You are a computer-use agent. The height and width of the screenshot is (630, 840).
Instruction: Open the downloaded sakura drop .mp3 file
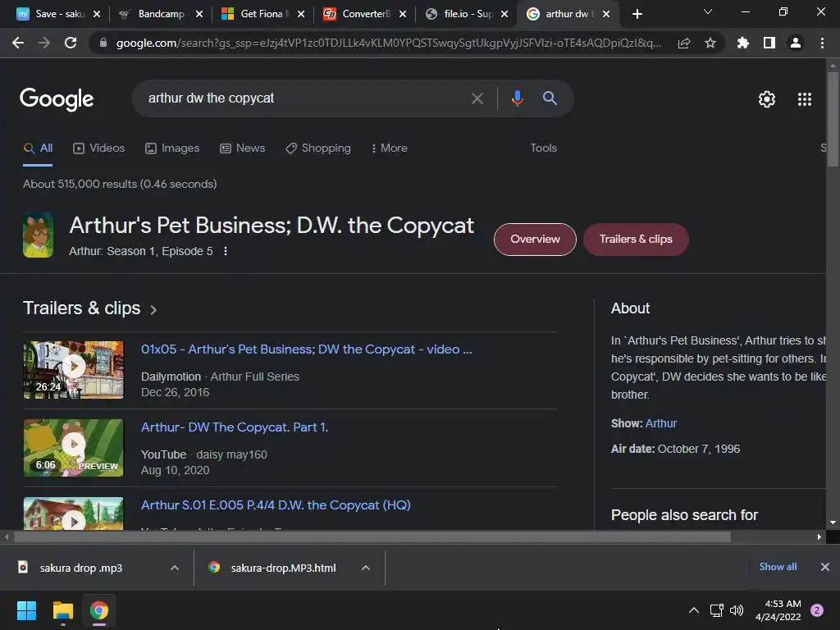[x=80, y=568]
